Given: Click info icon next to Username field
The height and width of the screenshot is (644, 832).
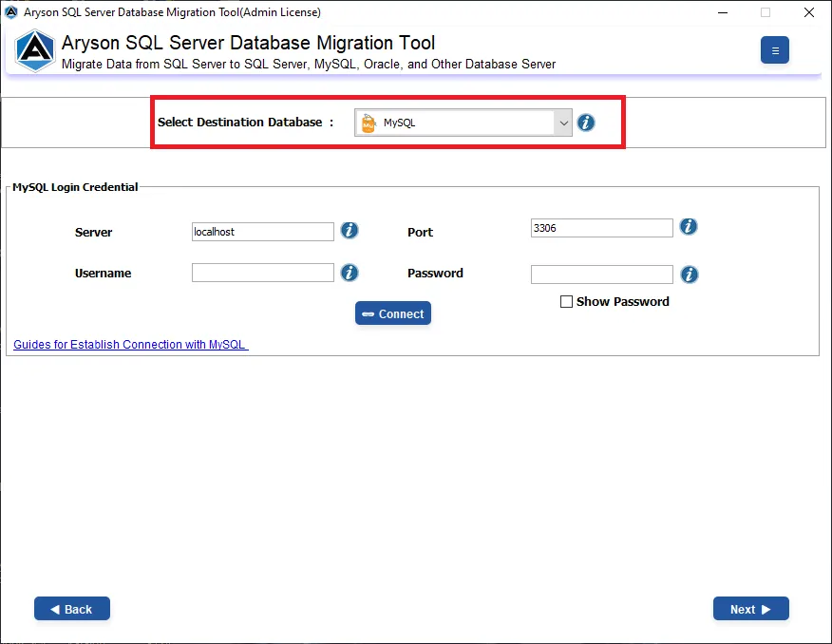Looking at the screenshot, I should coord(350,273).
